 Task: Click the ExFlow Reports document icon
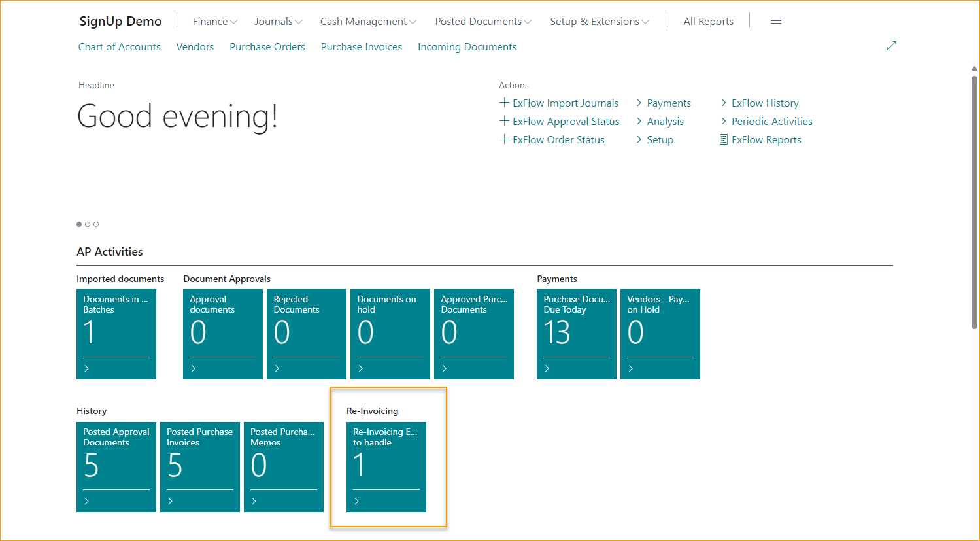tap(723, 140)
